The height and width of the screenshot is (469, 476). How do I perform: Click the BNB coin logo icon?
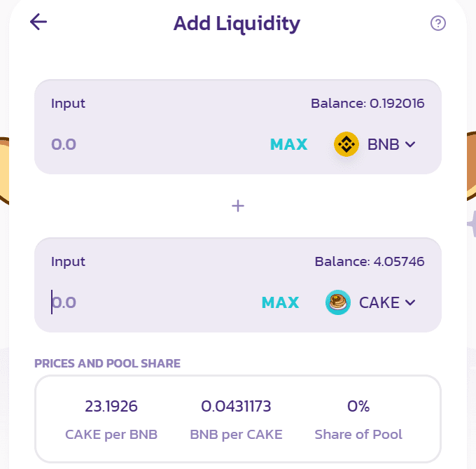click(346, 144)
